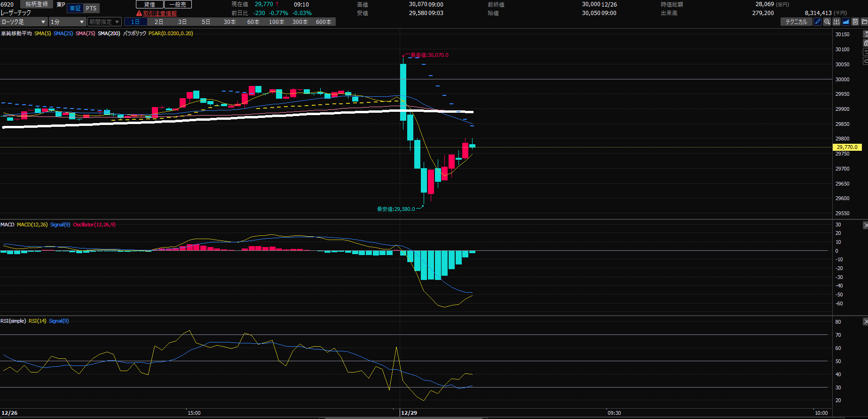Viewport: 868px width, 419px height.
Task: Select the pencil drawing tool icon
Action: point(818,22)
